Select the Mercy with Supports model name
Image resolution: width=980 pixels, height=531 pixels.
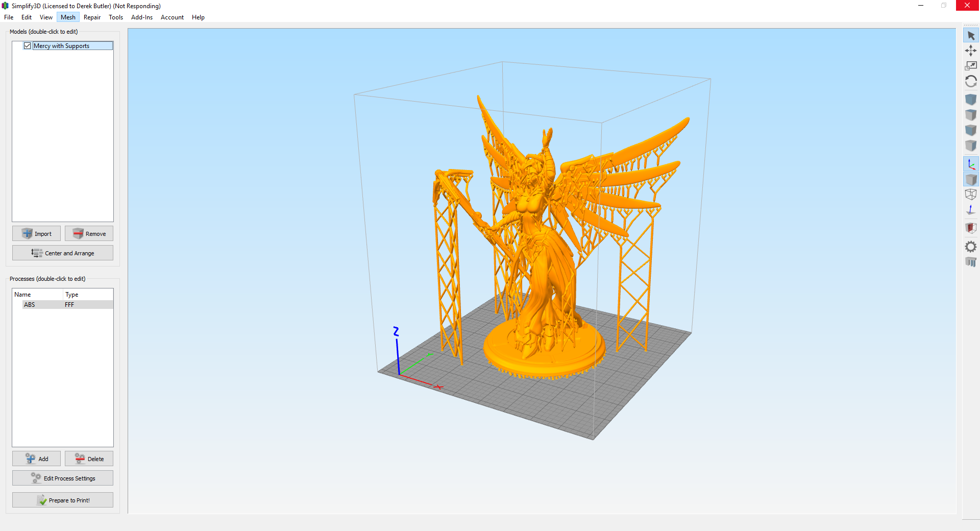(x=61, y=46)
